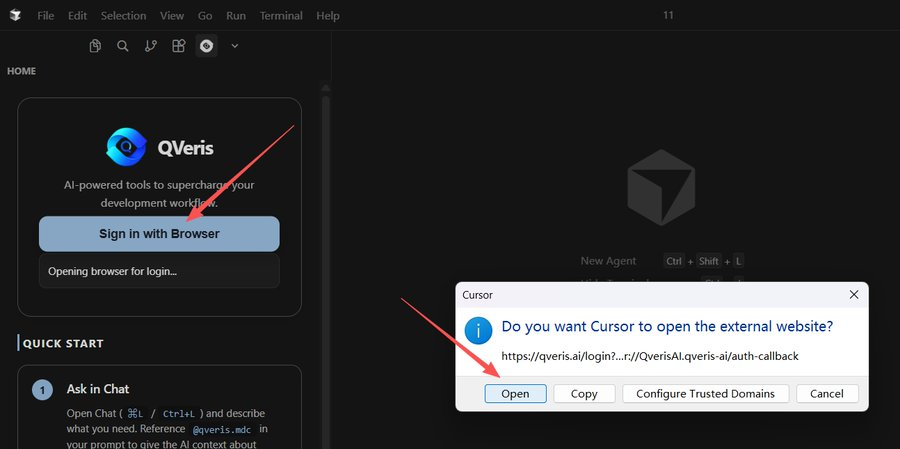The width and height of the screenshot is (900, 449).
Task: Click the Cursor app logo icon
Action: point(15,16)
